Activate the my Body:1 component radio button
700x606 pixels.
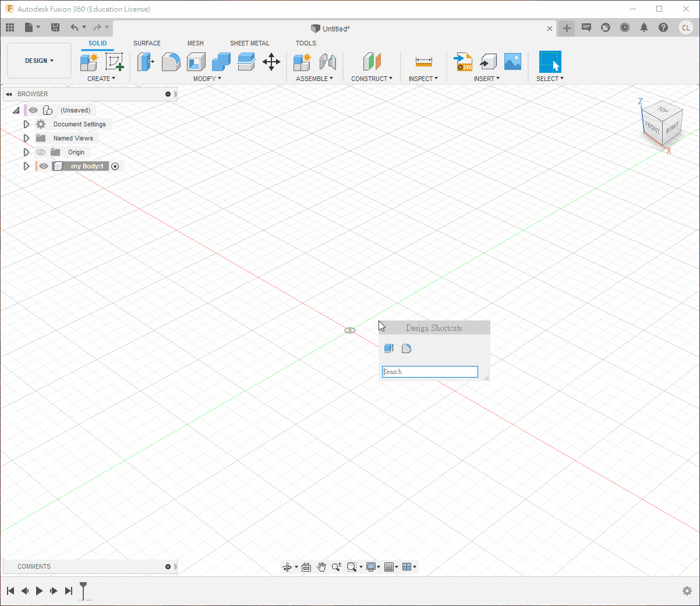115,166
